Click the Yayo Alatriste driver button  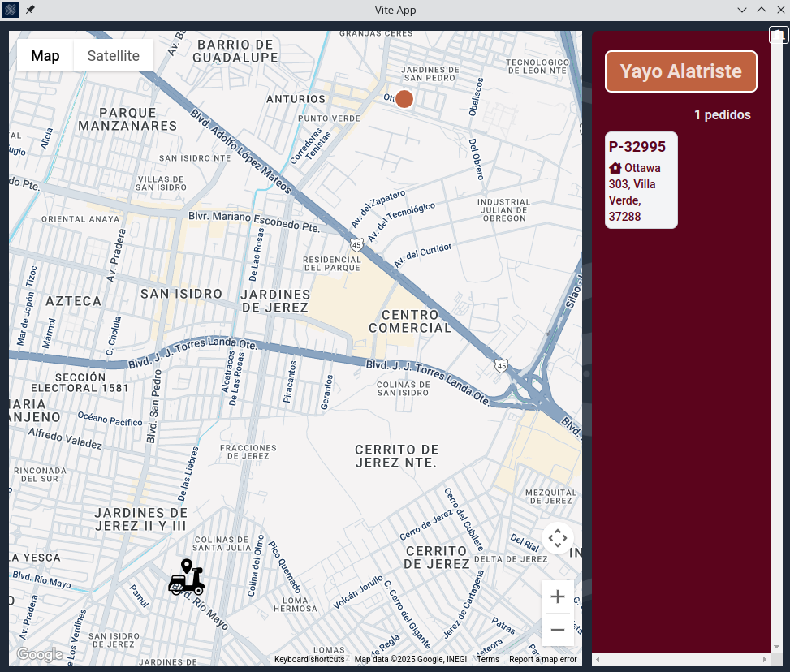tap(680, 71)
